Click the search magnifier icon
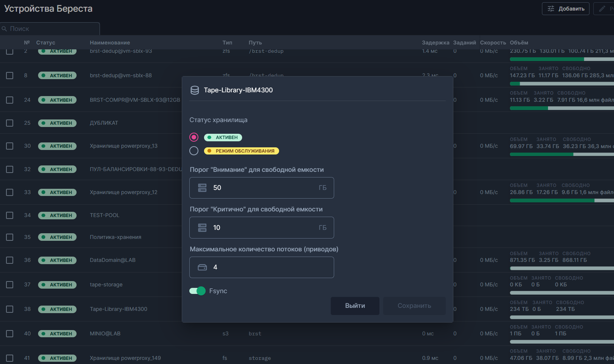614x364 pixels. pyautogui.click(x=5, y=29)
